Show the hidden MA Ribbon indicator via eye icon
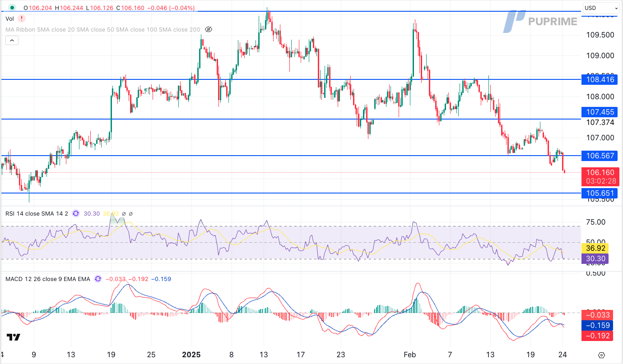 click(x=209, y=29)
